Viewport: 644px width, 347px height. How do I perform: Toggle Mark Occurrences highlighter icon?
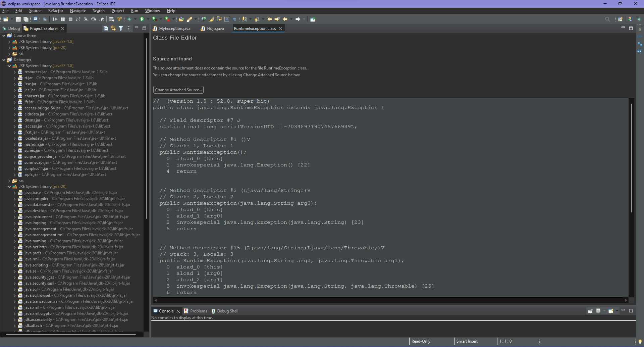[211, 19]
